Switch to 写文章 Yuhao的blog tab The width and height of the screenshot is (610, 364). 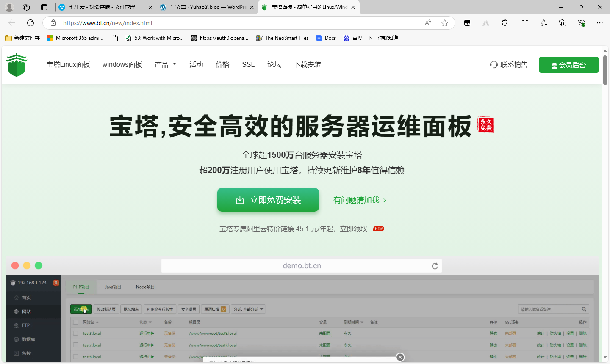point(208,7)
